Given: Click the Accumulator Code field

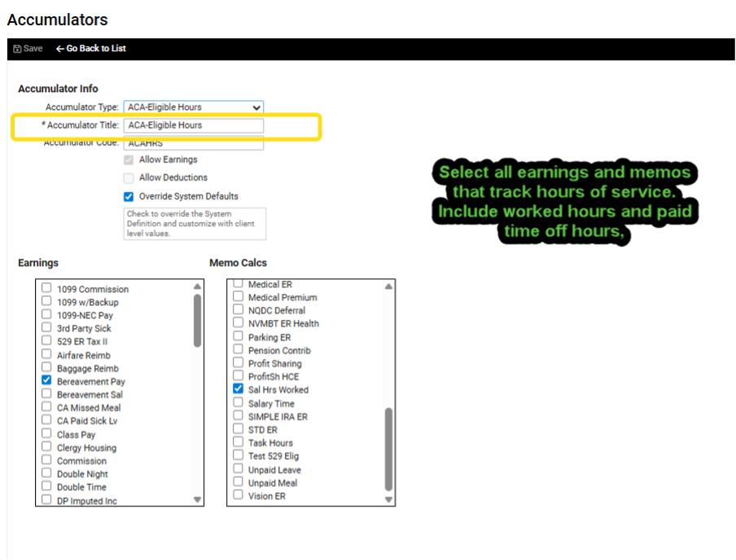Looking at the screenshot, I should tap(193, 144).
